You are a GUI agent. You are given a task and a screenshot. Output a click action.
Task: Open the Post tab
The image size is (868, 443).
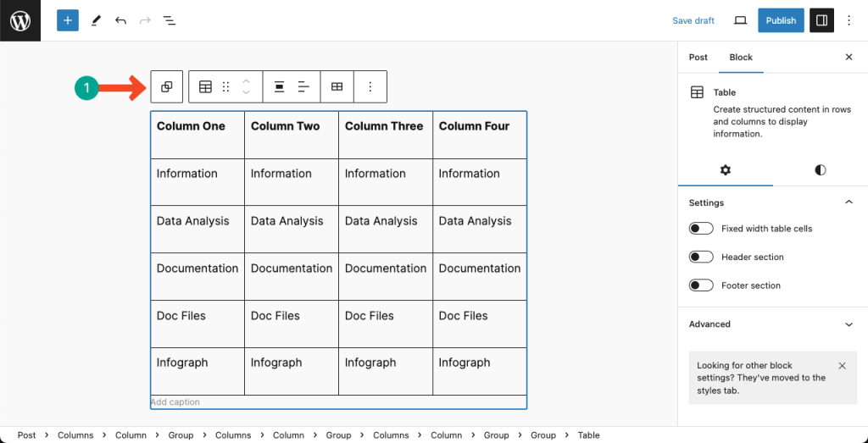(698, 57)
